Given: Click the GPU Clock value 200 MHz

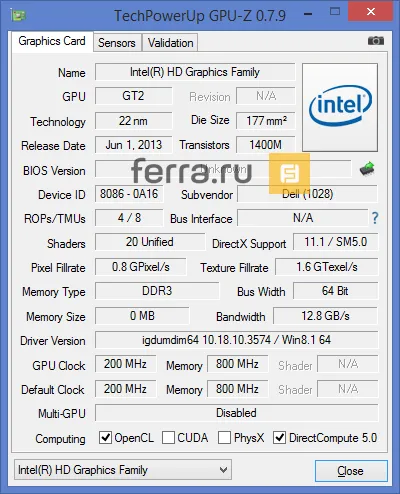Looking at the screenshot, I should coord(125,364).
